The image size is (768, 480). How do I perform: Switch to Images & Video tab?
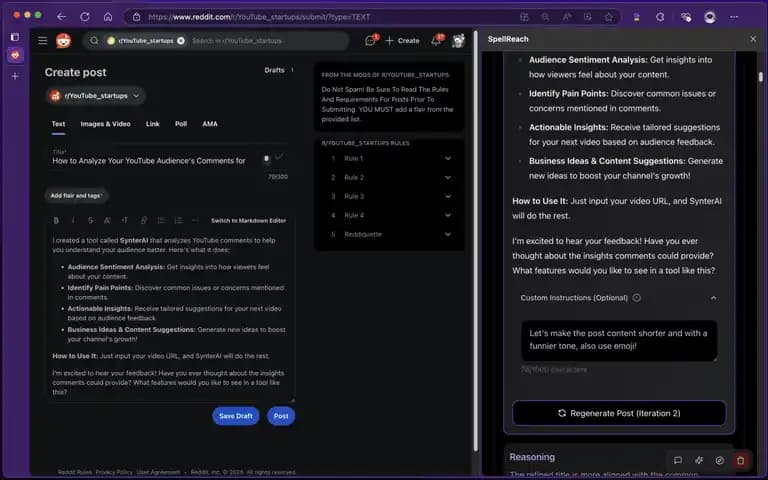pos(105,124)
